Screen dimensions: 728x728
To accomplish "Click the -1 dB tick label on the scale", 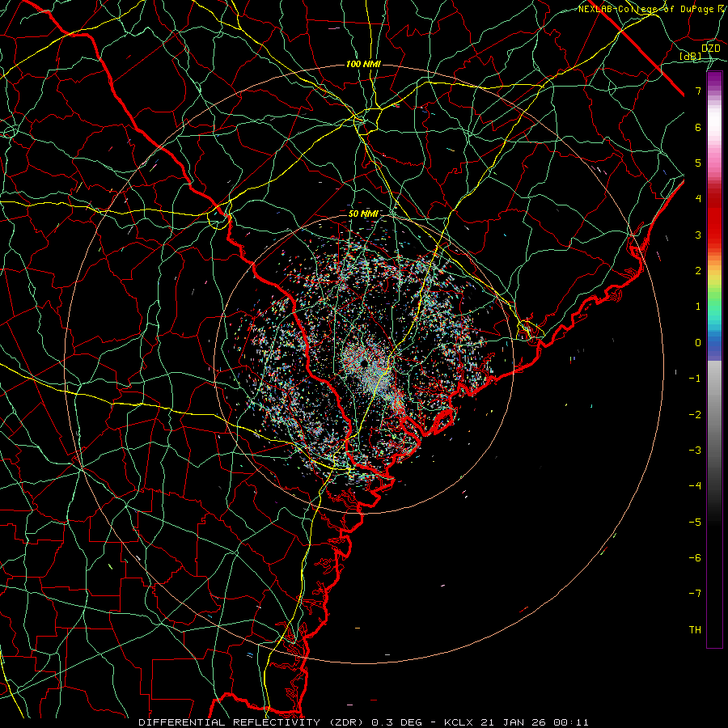I will (x=695, y=379).
